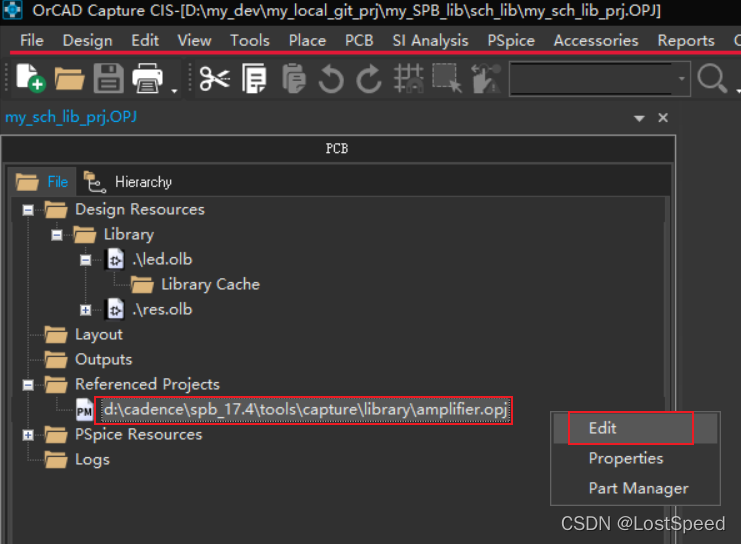Click the Redo arrow icon
This screenshot has height=544, width=741.
click(369, 79)
